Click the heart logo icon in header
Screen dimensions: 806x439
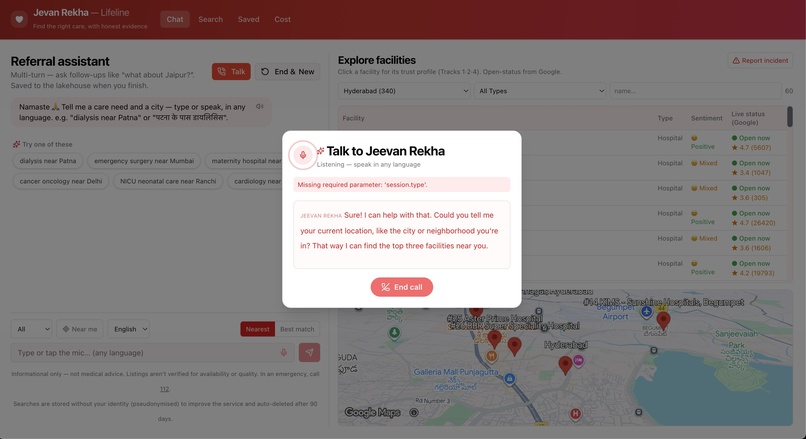click(x=19, y=20)
